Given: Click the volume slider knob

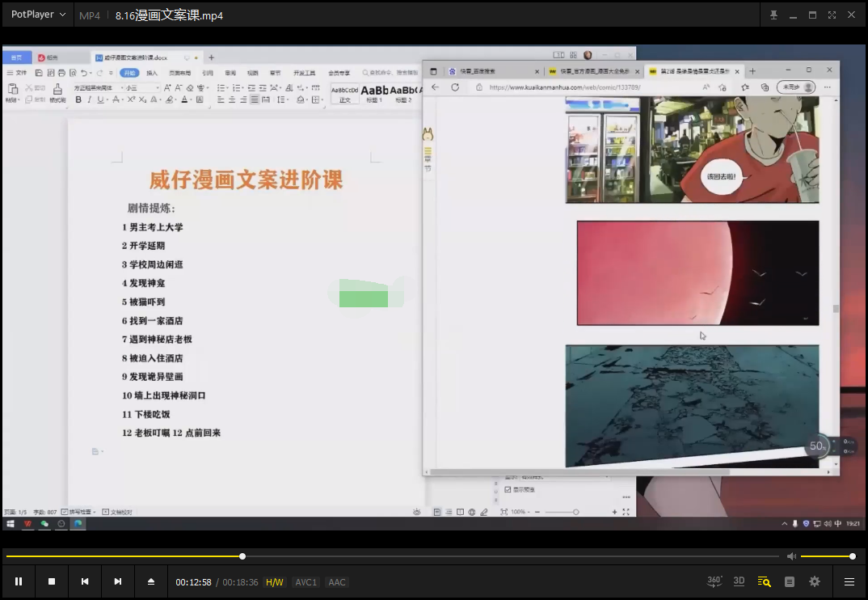Looking at the screenshot, I should [x=853, y=556].
